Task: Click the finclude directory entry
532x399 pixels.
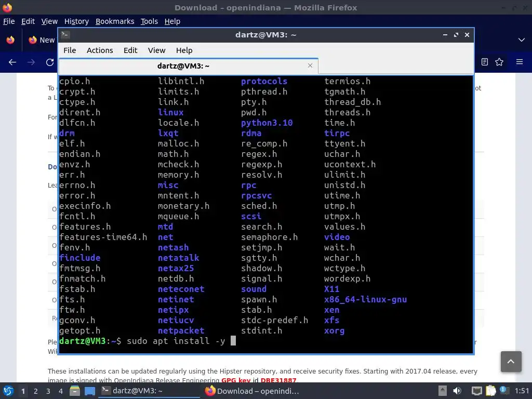Action: (x=79, y=258)
